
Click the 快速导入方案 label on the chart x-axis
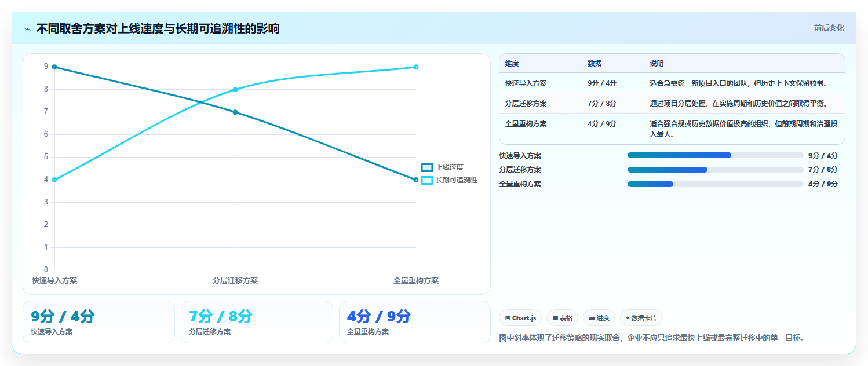pos(54,280)
